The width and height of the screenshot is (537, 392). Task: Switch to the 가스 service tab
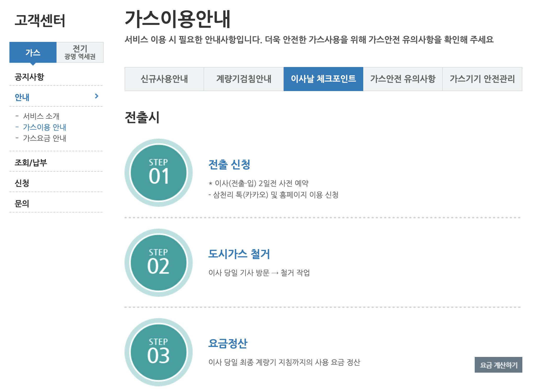(33, 52)
